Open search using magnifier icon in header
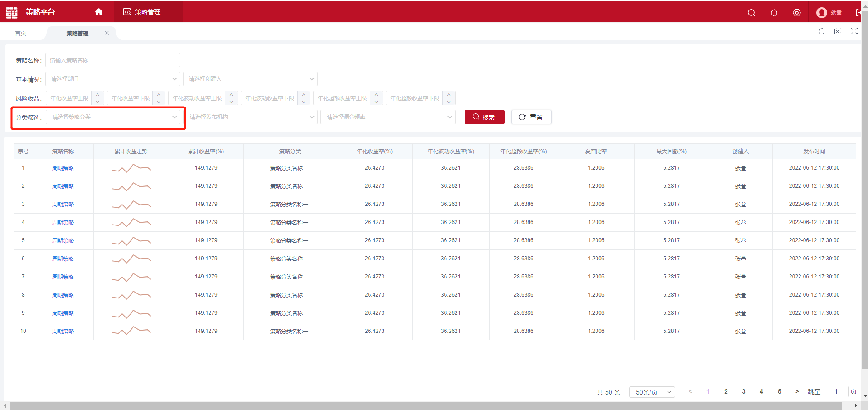This screenshot has width=868, height=410. tap(752, 13)
